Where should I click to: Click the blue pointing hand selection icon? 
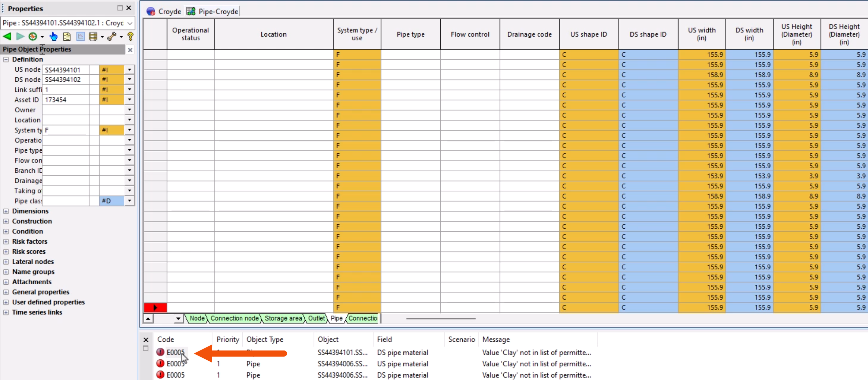click(54, 36)
